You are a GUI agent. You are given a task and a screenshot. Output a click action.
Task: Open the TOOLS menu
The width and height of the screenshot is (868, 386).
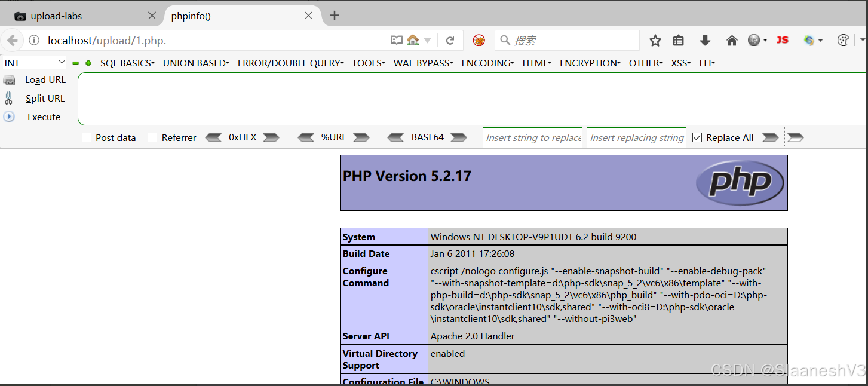(x=369, y=63)
